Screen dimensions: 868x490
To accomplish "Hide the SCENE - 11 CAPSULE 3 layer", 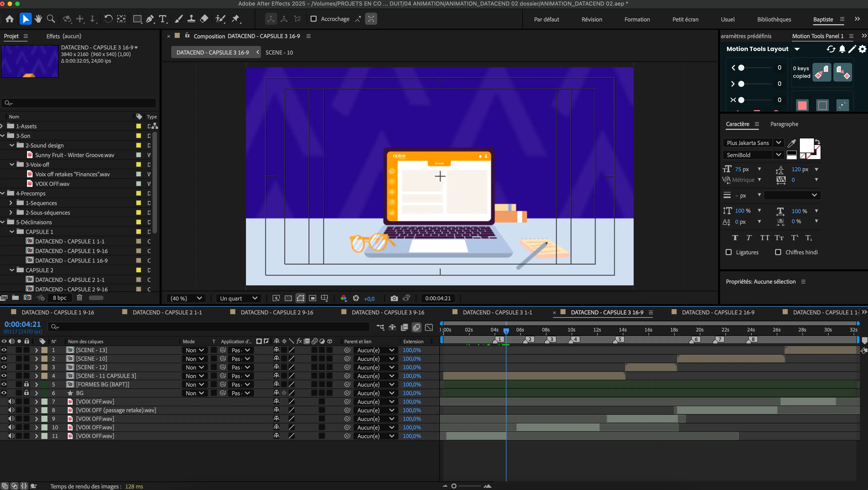I will [x=4, y=376].
